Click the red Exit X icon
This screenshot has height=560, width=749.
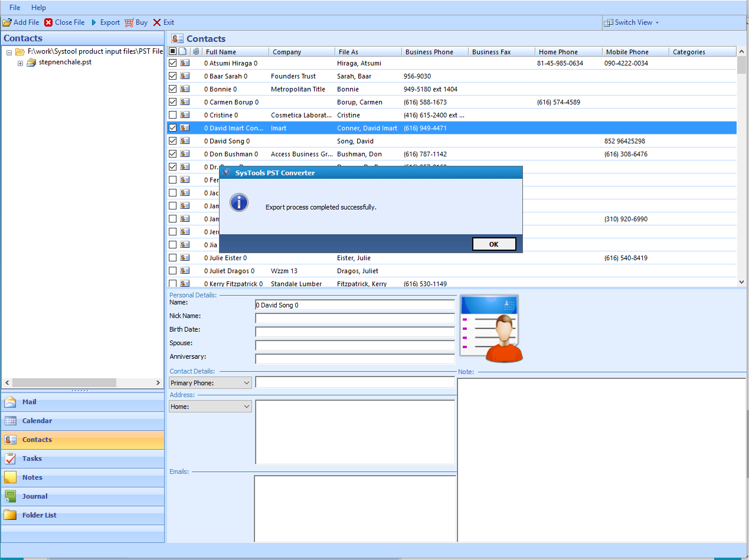[x=157, y=22]
